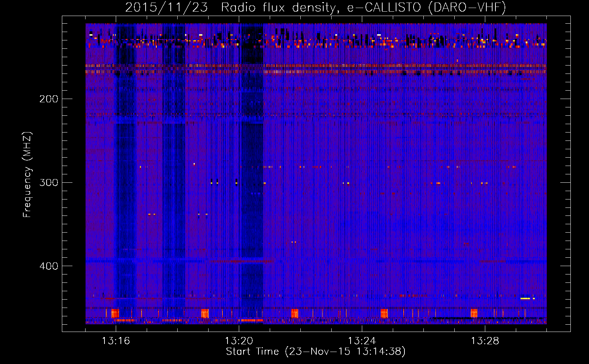Click the 200 frequency tick label
This screenshot has width=589, height=364.
click(x=49, y=99)
